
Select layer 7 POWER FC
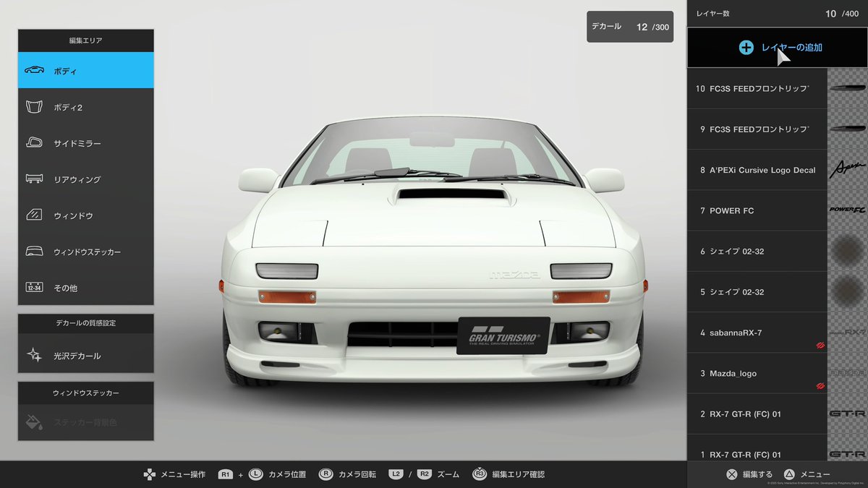coord(757,210)
